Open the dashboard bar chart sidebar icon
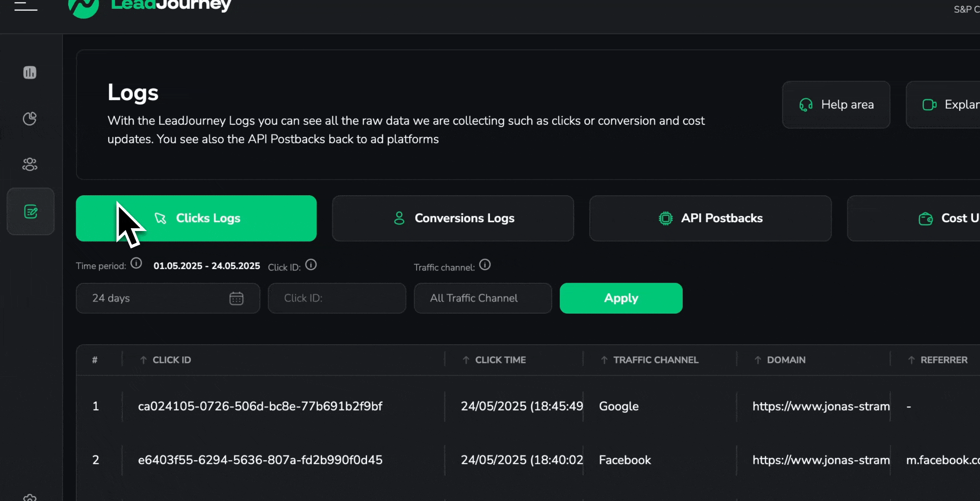980x501 pixels. coord(30,72)
